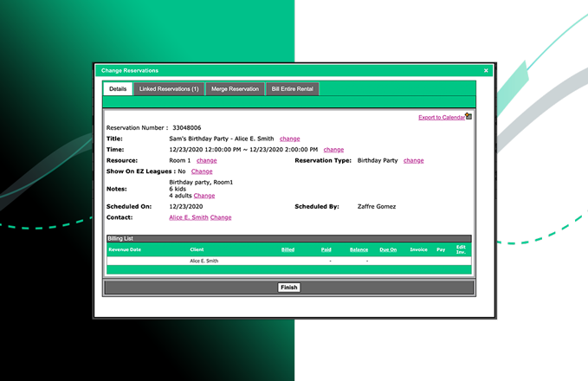Viewport: 588px width, 381px height.
Task: Click the calendar icon beside Export to Calendar
Action: click(x=468, y=116)
